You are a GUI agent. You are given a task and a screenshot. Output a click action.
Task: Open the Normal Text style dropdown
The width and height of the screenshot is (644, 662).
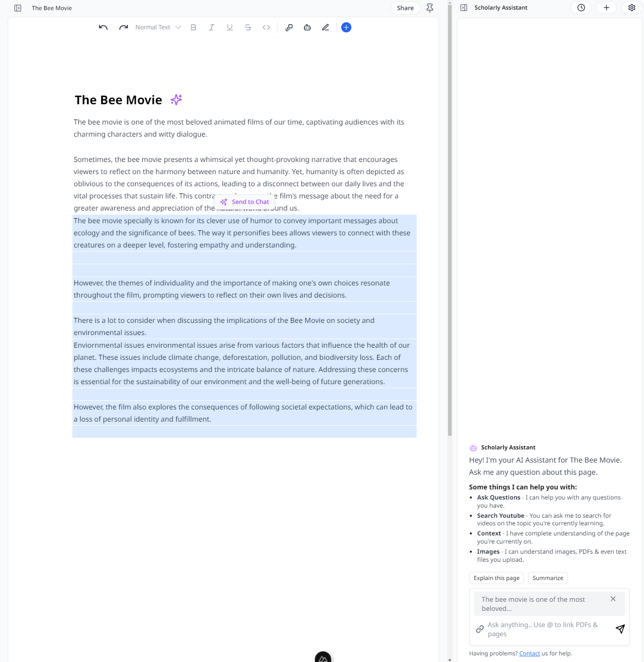(158, 27)
